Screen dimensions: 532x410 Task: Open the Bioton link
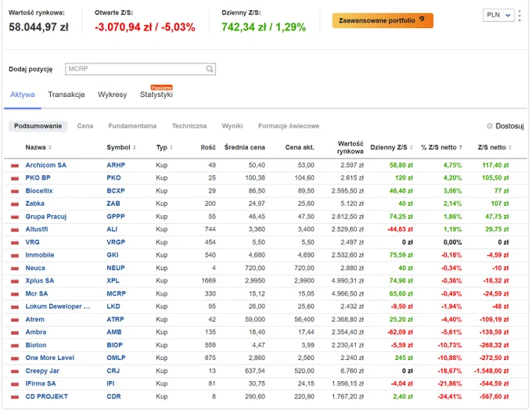36,345
